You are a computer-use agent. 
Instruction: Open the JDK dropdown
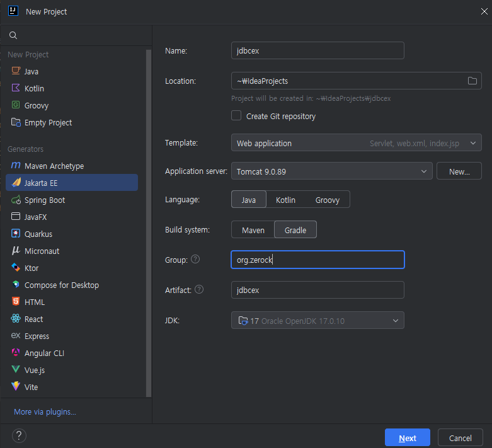(318, 321)
